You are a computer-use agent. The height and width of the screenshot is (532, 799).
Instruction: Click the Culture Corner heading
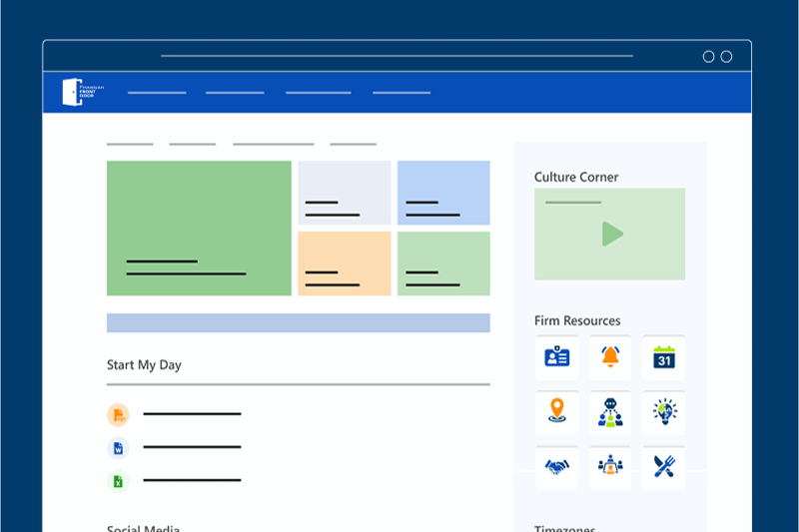[x=576, y=177]
